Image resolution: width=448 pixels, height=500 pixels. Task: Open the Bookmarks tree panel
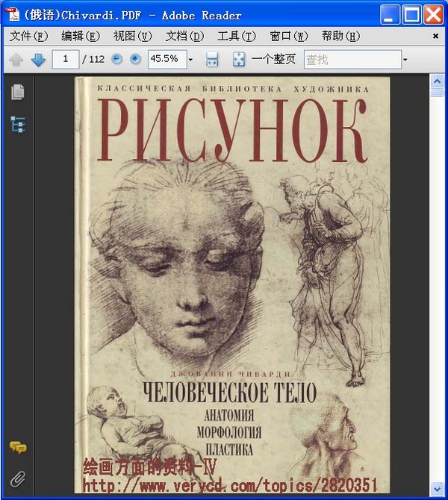point(18,125)
